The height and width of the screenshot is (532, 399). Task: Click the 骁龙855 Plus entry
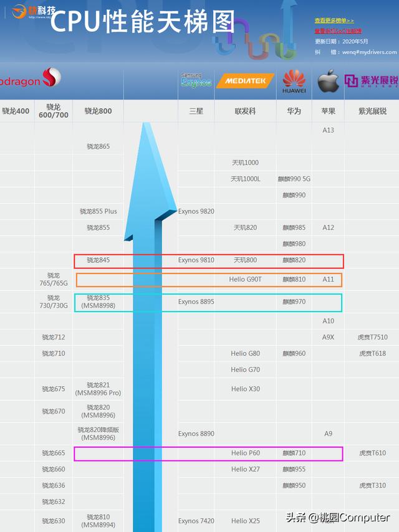(98, 211)
